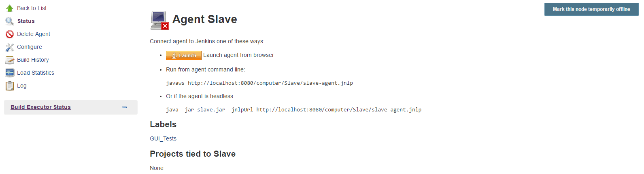Open the Build History menu item
644x174 pixels.
33,60
